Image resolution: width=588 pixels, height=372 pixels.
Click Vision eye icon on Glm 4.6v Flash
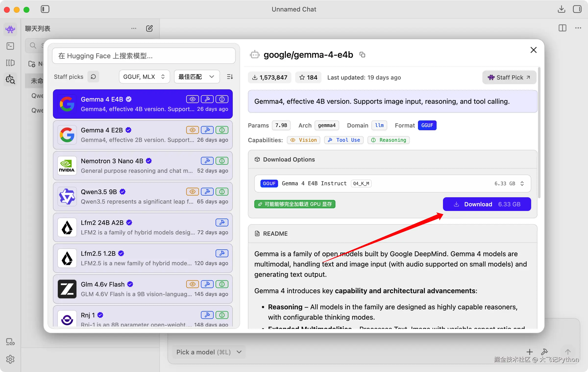(x=192, y=284)
